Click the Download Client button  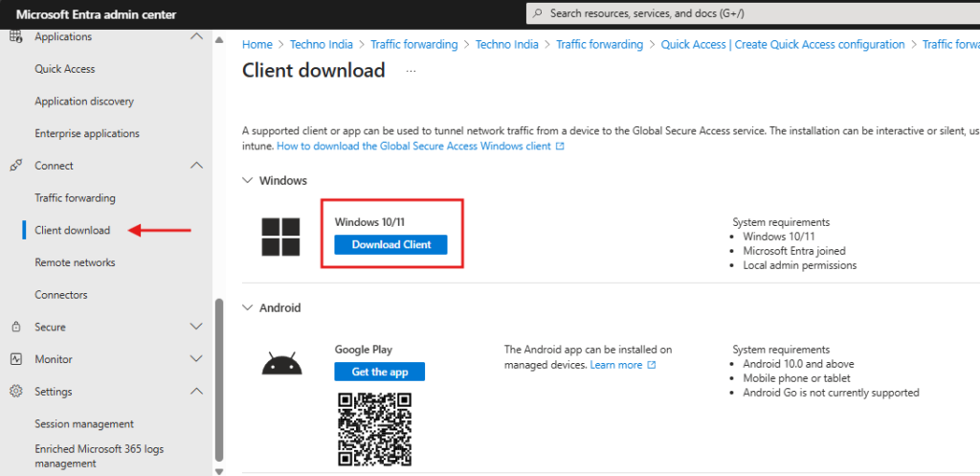coord(391,244)
